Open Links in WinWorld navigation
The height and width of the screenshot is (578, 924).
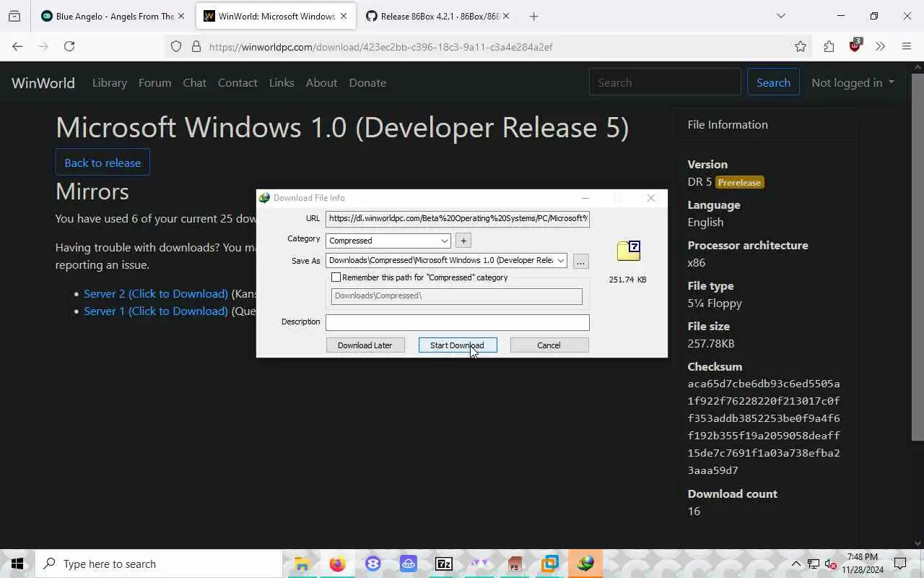click(282, 82)
